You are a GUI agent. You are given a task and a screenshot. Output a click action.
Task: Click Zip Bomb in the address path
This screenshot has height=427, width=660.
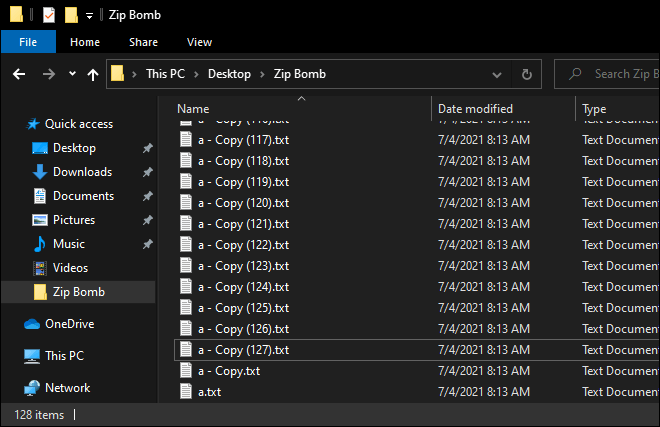[300, 74]
